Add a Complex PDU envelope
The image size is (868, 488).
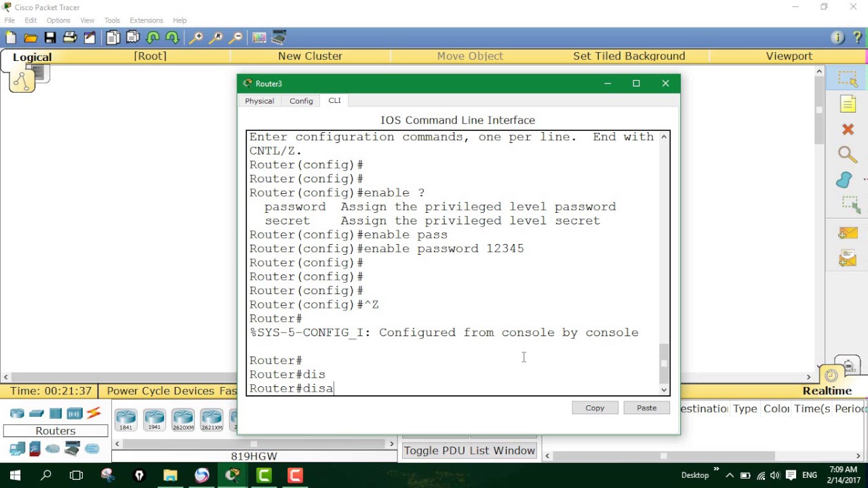click(x=848, y=258)
